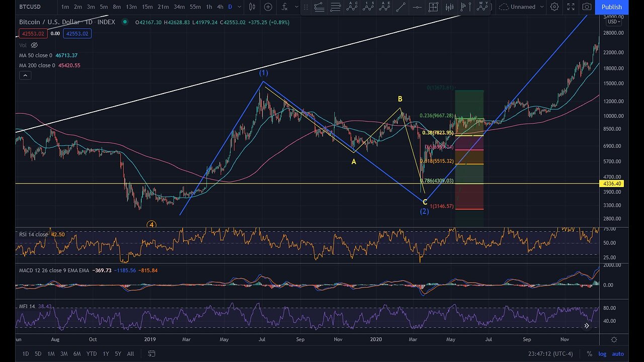Take a chart snapshot with camera icon
This screenshot has height=362, width=644.
587,7
